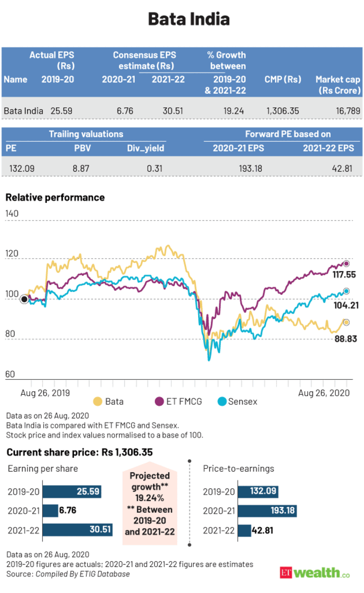Click the purple ET FMCG legend dot

(159, 401)
